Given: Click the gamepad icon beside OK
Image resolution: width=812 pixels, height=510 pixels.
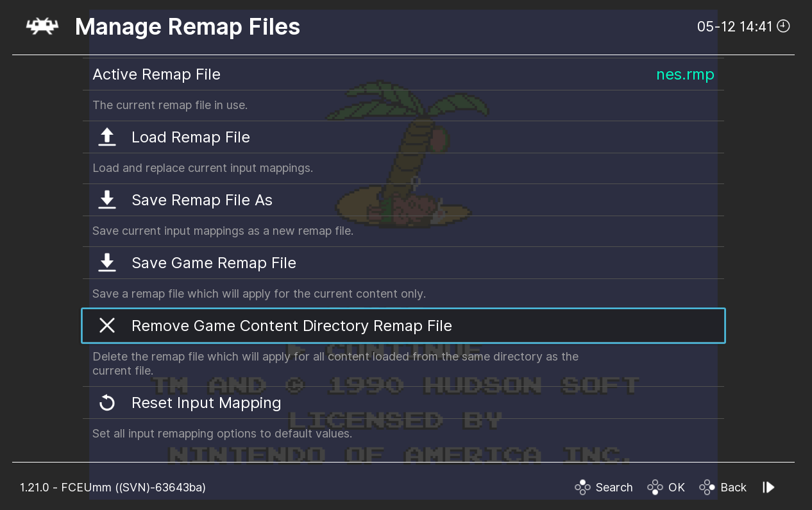Looking at the screenshot, I should click(x=655, y=488).
